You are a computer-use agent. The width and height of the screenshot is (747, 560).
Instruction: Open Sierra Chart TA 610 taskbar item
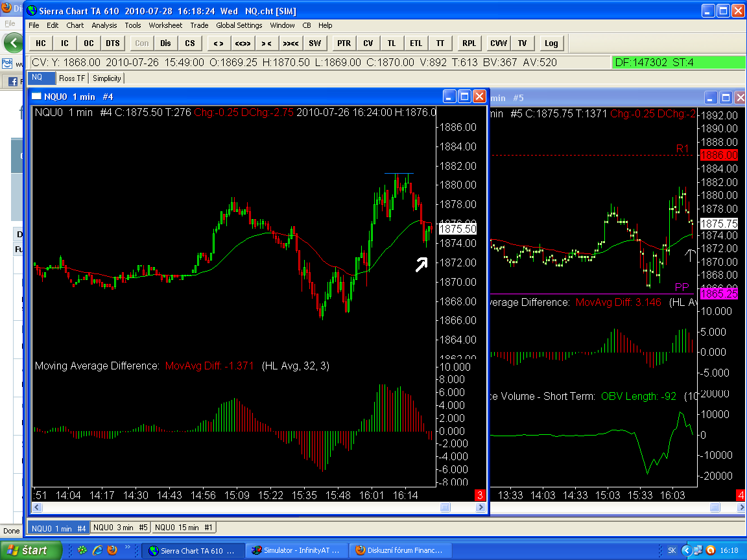click(x=193, y=550)
